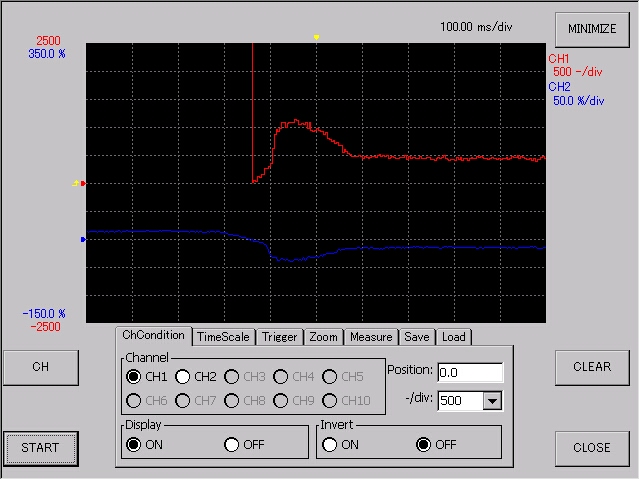640x480 pixels.
Task: Open the -/div dropdown arrow
Action: point(492,401)
